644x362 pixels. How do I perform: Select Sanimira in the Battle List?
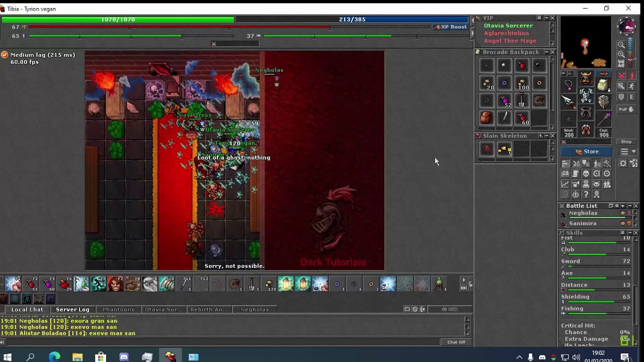pos(597,224)
